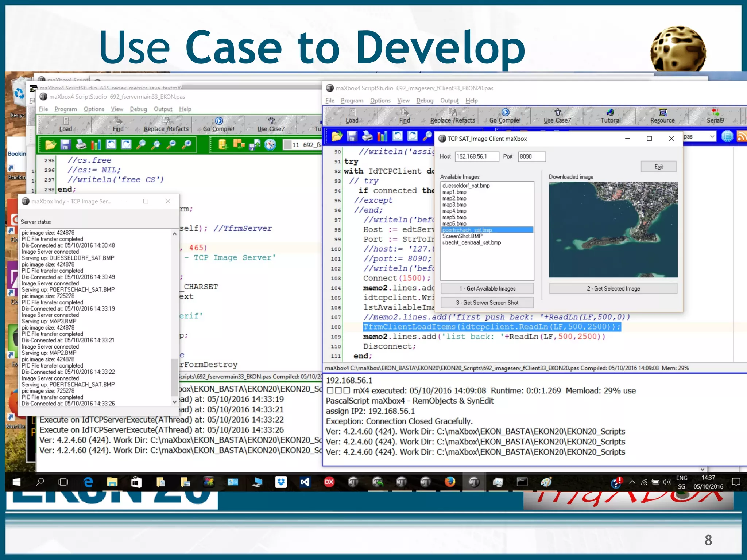Viewport: 747px width, 560px height.
Task: Open View menu in imageserv_fClient33 window
Action: (403, 100)
